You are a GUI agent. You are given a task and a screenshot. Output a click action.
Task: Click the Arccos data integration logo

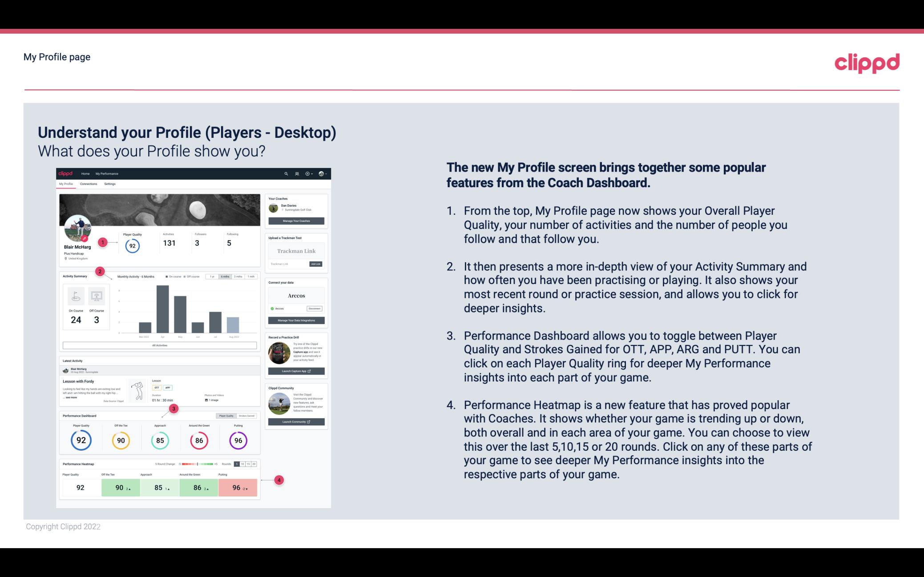(x=296, y=295)
